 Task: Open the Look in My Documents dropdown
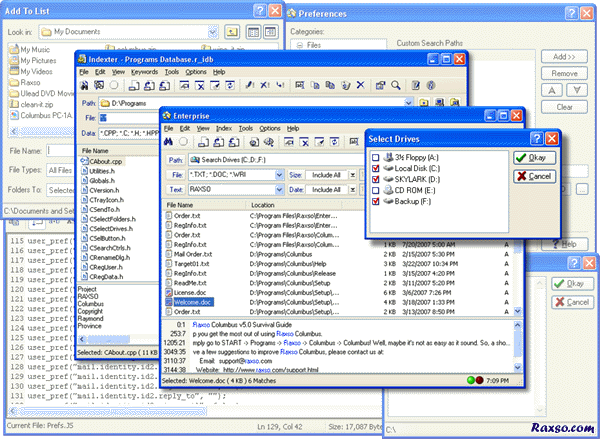point(210,33)
